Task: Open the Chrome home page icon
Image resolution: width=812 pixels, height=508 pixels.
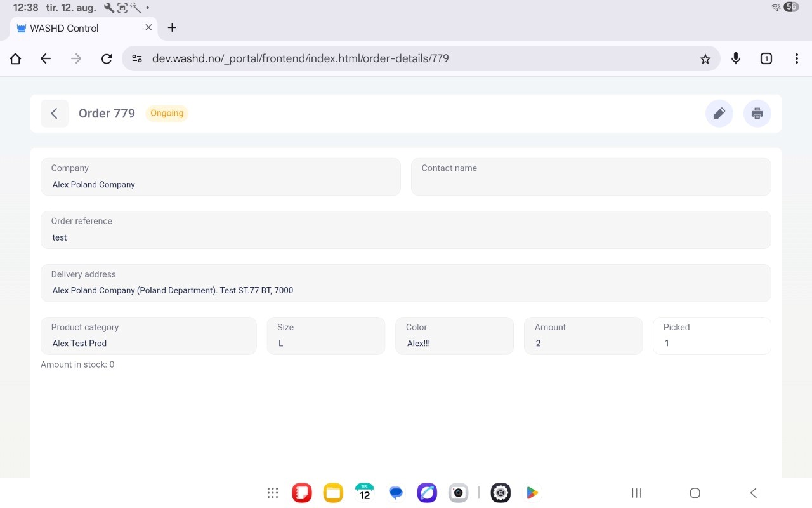Action: click(15, 58)
